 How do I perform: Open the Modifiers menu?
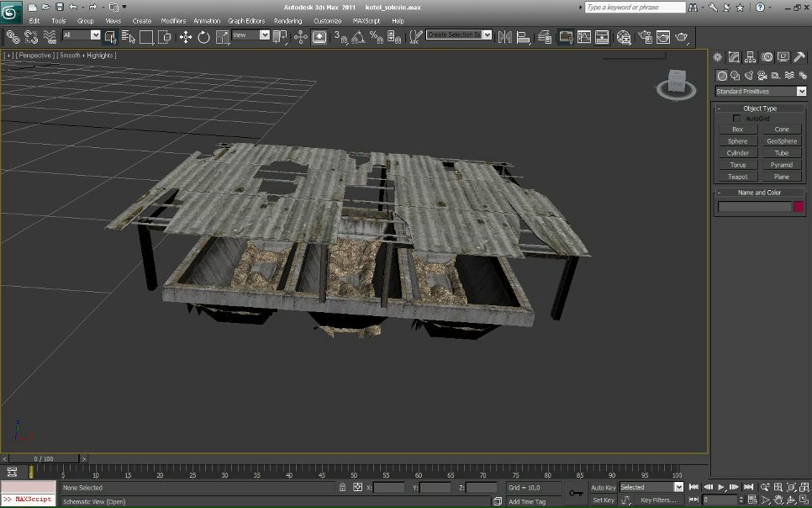coord(173,21)
